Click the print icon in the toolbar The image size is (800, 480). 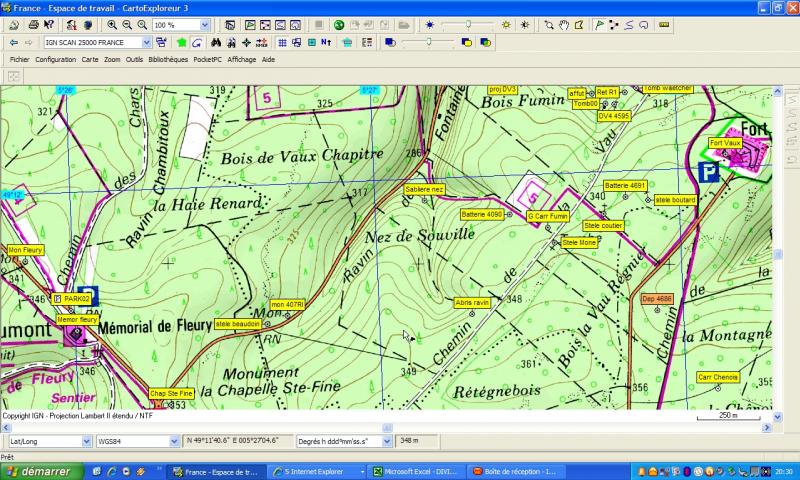point(33,24)
